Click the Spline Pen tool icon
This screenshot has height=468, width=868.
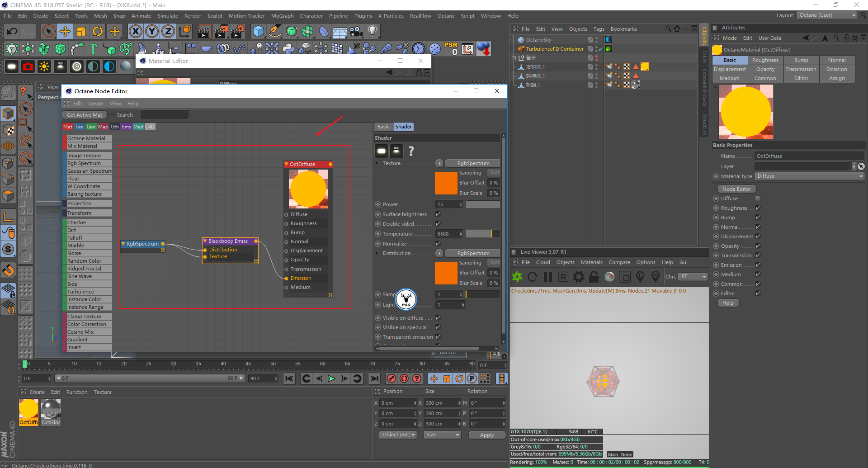point(275,31)
